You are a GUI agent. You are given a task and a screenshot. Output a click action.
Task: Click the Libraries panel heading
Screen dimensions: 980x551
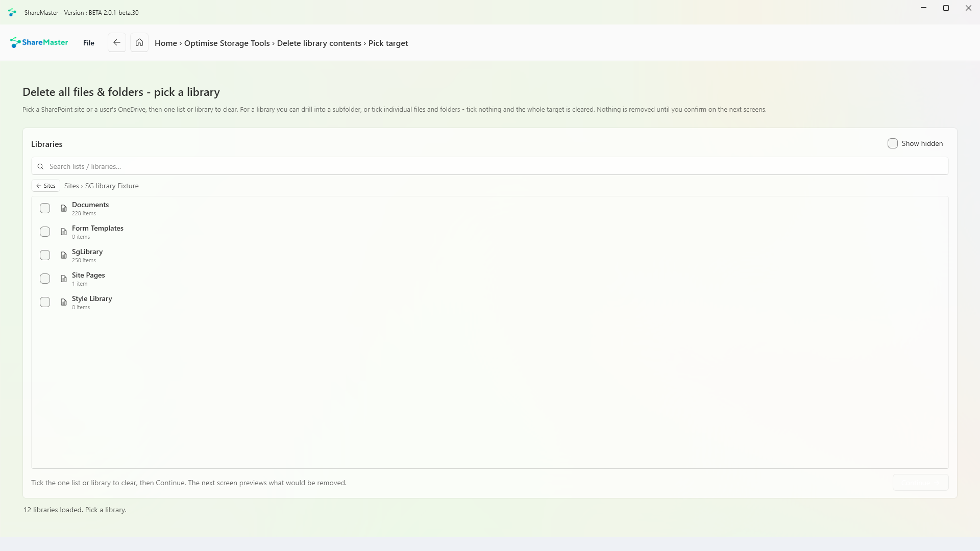pos(47,144)
